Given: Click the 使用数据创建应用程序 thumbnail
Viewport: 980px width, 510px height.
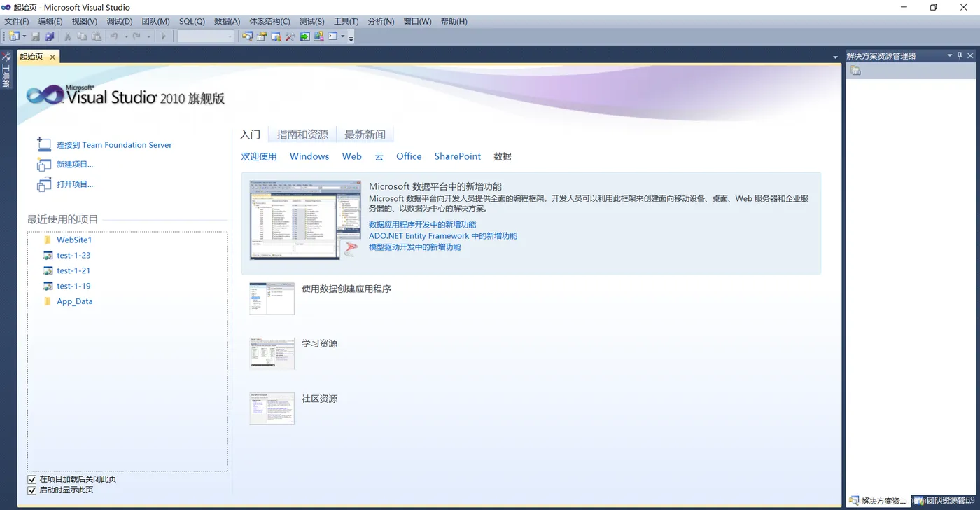Looking at the screenshot, I should tap(272, 298).
